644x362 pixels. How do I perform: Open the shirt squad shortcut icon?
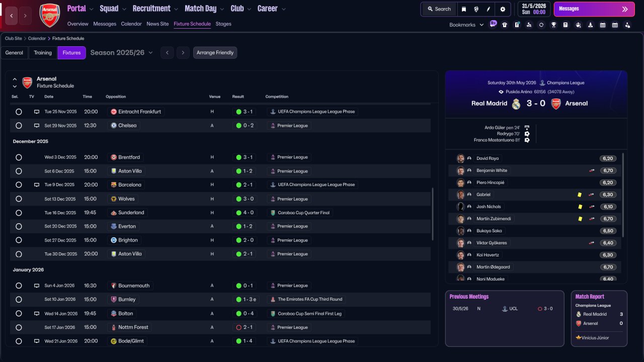[x=505, y=25]
